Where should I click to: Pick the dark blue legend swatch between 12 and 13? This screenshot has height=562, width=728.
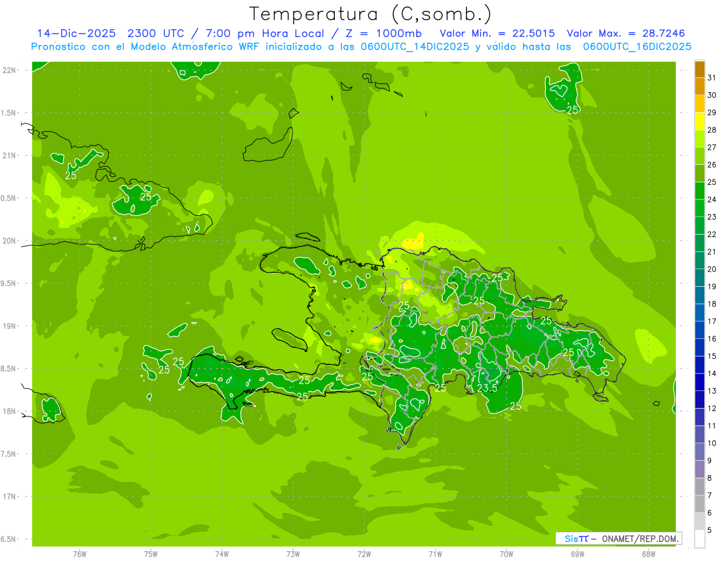point(699,400)
